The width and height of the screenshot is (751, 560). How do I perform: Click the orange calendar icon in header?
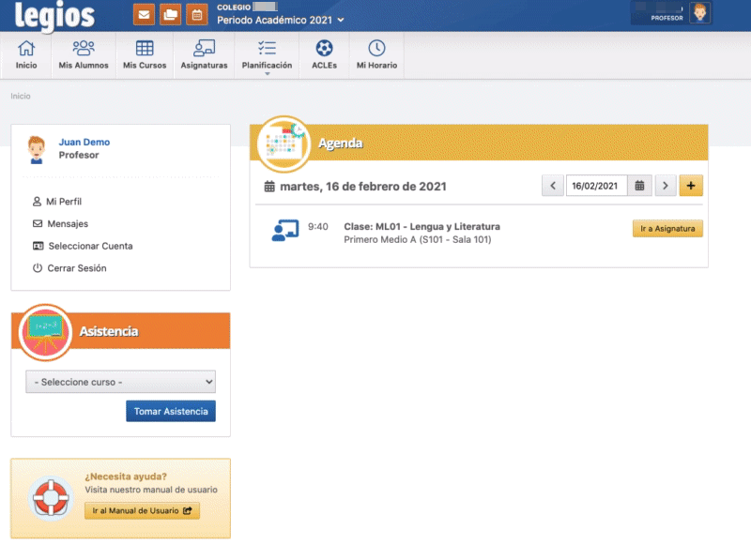196,14
